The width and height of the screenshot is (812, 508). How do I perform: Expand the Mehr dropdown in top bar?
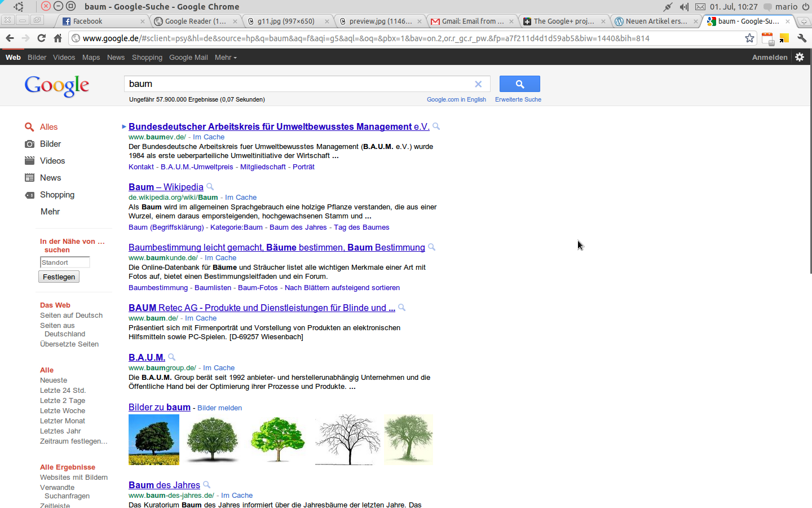226,58
